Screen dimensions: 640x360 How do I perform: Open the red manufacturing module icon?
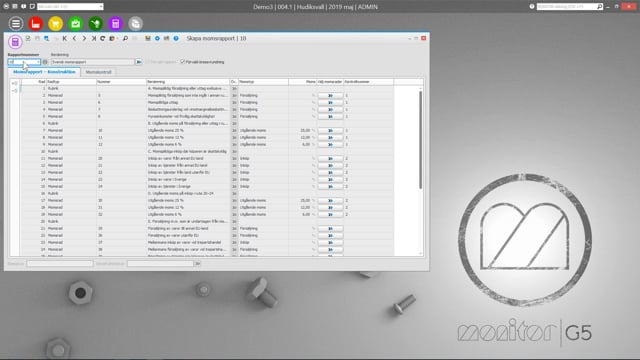click(x=36, y=24)
